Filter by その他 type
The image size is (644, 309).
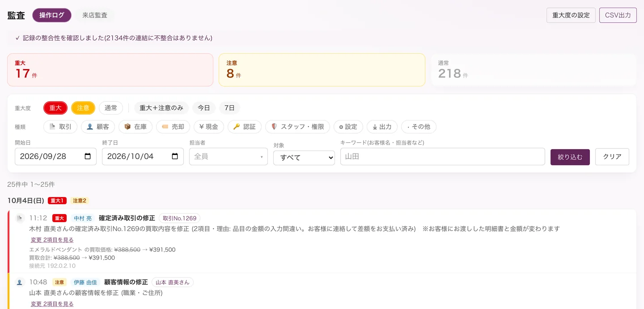[x=419, y=127]
